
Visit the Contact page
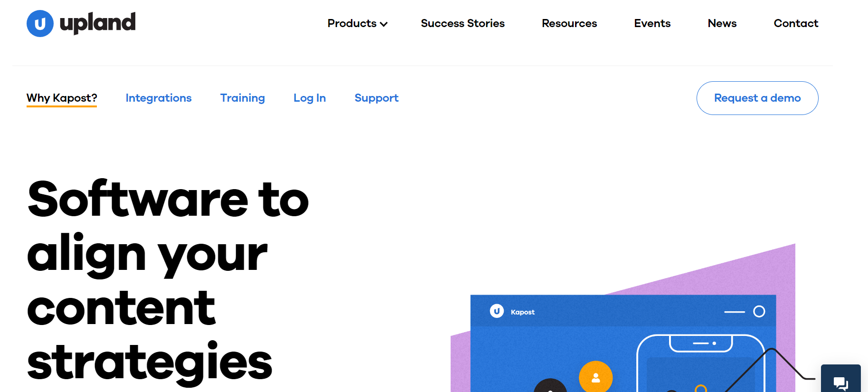click(796, 23)
